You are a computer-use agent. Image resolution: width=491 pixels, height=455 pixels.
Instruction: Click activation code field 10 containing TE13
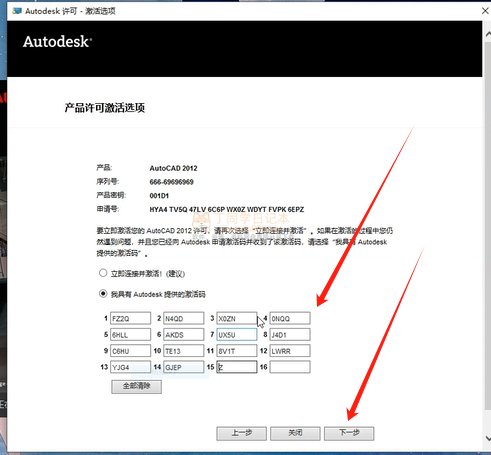tap(184, 351)
